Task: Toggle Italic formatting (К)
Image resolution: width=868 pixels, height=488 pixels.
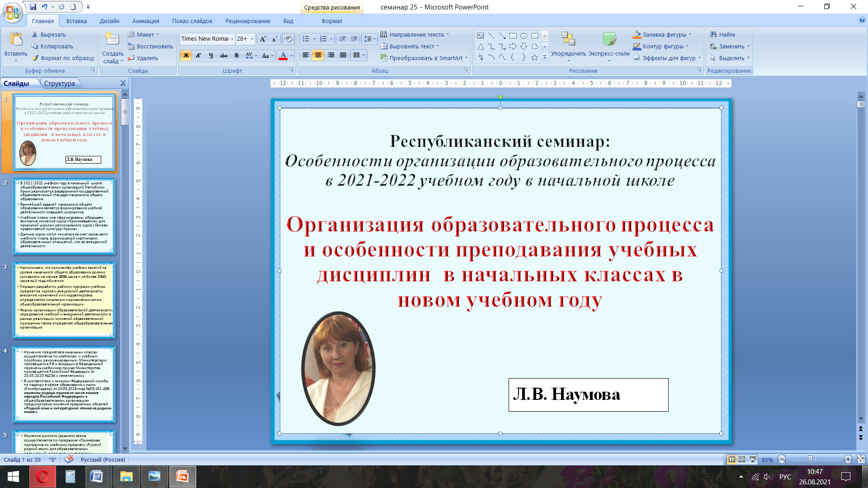Action: 198,56
